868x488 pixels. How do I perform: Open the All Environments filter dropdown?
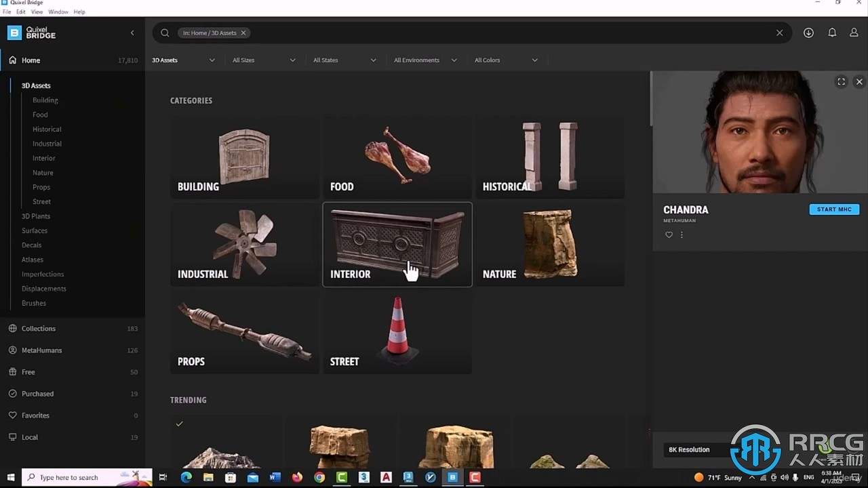[x=425, y=60]
